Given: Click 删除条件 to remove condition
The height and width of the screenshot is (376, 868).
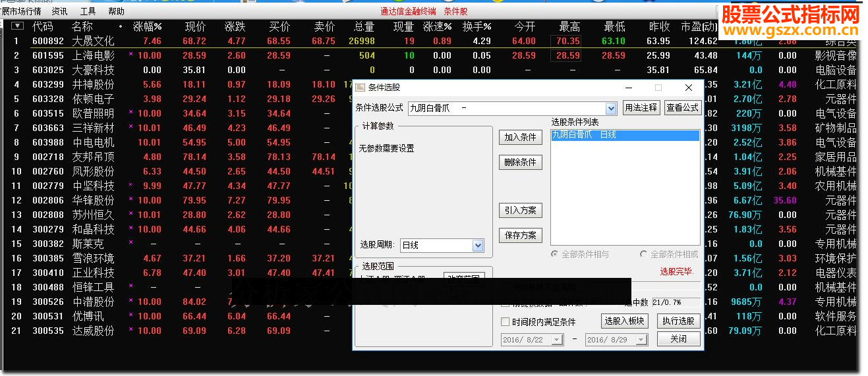Looking at the screenshot, I should click(521, 162).
